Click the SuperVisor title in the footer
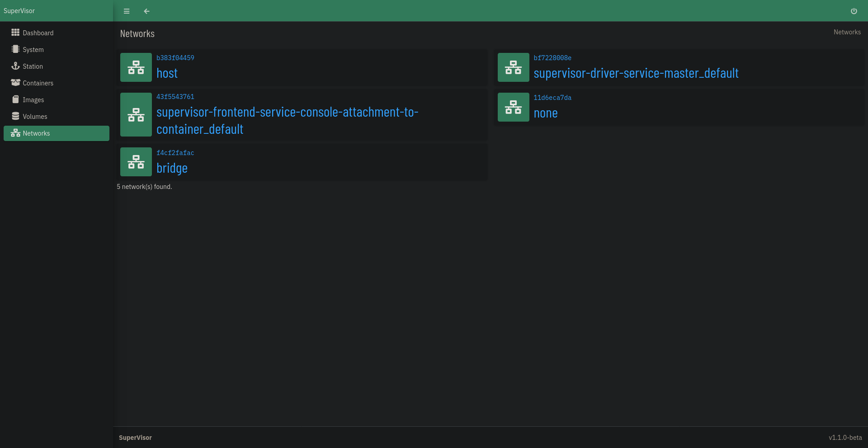This screenshot has height=448, width=868. pos(135,437)
